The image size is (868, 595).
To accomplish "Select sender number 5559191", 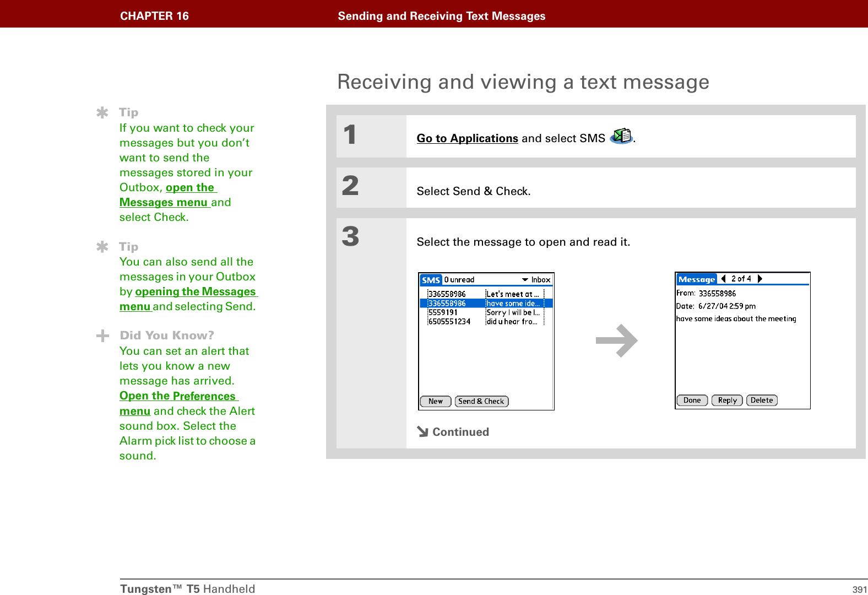I will [443, 312].
